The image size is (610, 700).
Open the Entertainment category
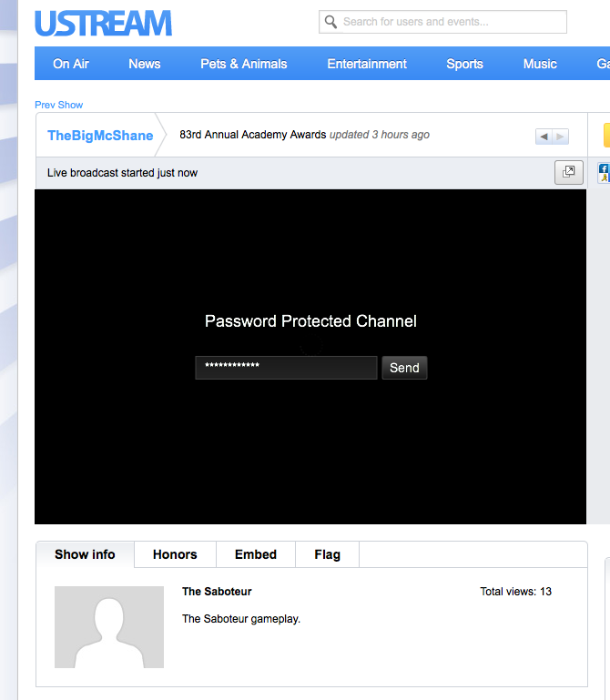tap(367, 64)
